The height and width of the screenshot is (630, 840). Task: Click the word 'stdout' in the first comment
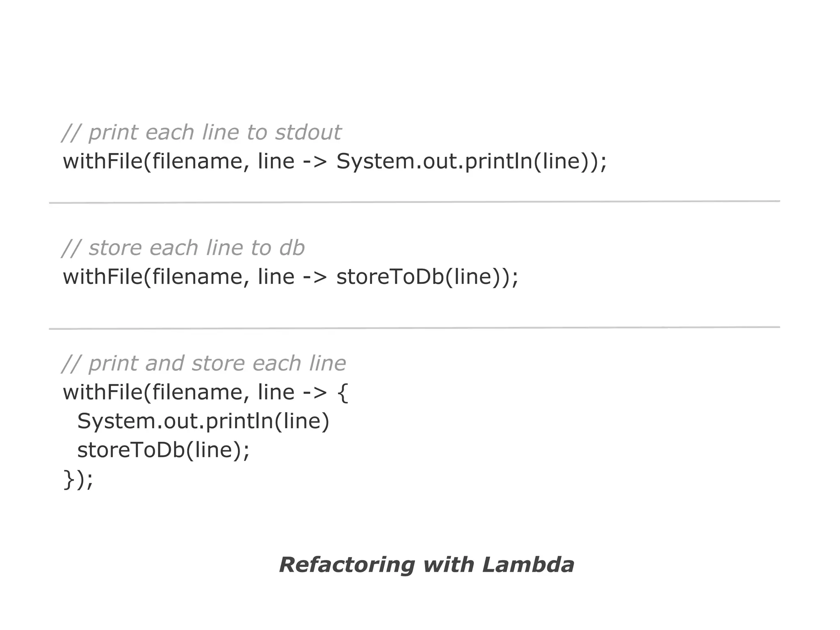point(308,132)
